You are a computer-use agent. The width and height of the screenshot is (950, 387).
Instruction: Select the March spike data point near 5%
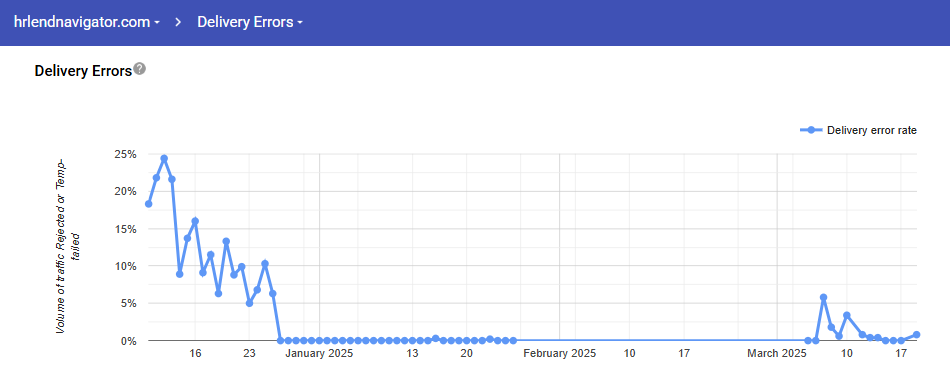click(x=823, y=297)
